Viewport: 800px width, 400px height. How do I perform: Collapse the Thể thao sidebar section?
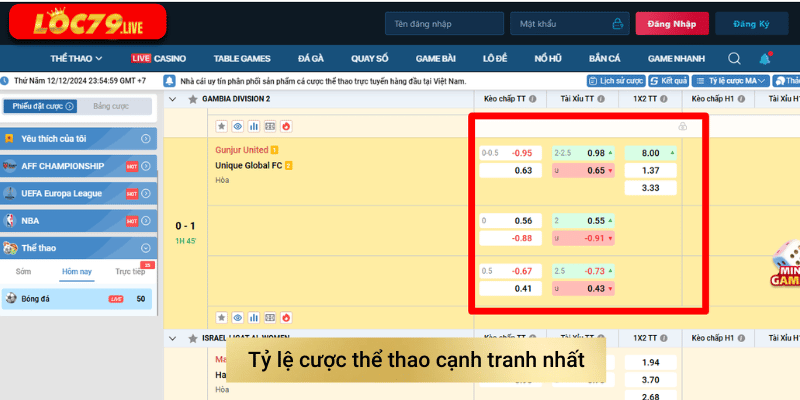pyautogui.click(x=146, y=248)
